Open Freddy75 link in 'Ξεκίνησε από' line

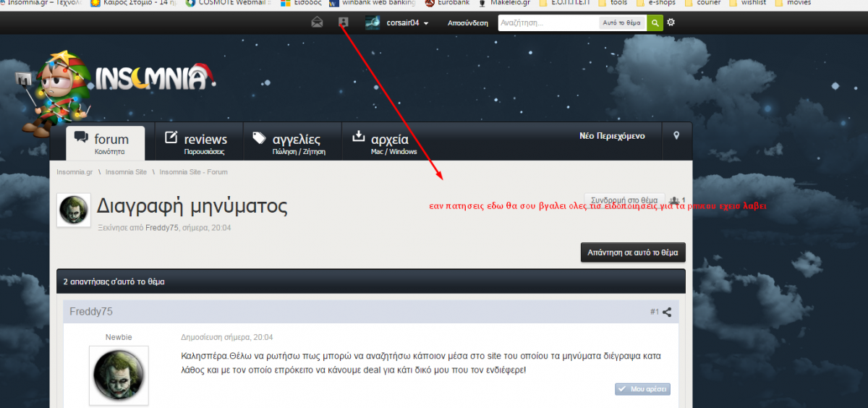pos(162,228)
